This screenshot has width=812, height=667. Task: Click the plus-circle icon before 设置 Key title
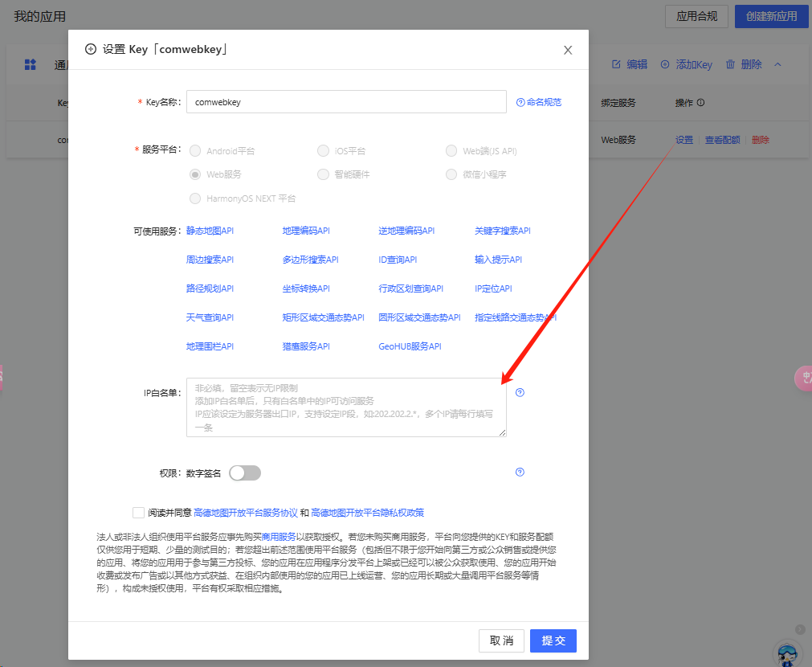[91, 49]
